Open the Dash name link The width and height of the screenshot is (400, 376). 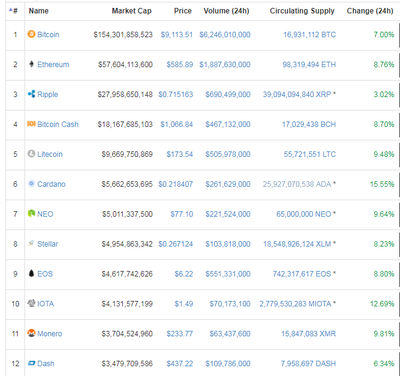pyautogui.click(x=46, y=364)
